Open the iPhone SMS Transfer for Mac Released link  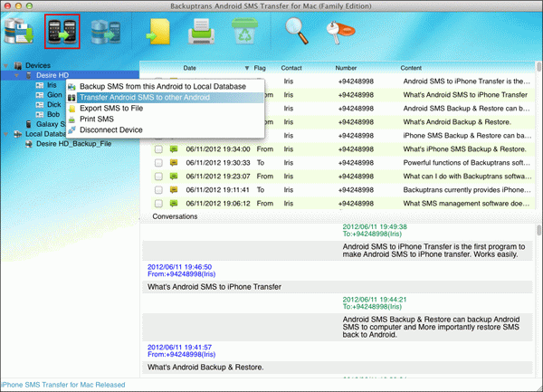[63, 385]
